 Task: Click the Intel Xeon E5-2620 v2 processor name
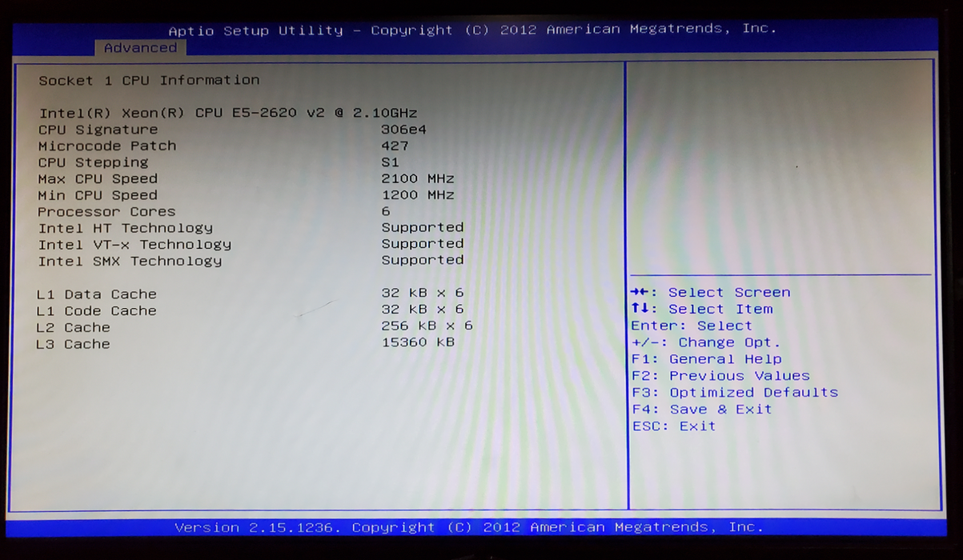(x=228, y=113)
